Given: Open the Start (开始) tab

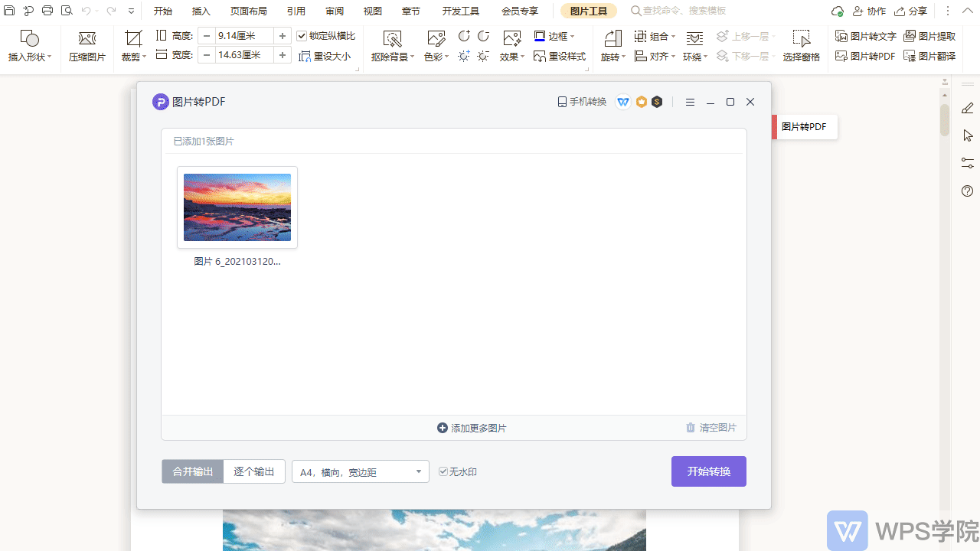Looking at the screenshot, I should [163, 11].
